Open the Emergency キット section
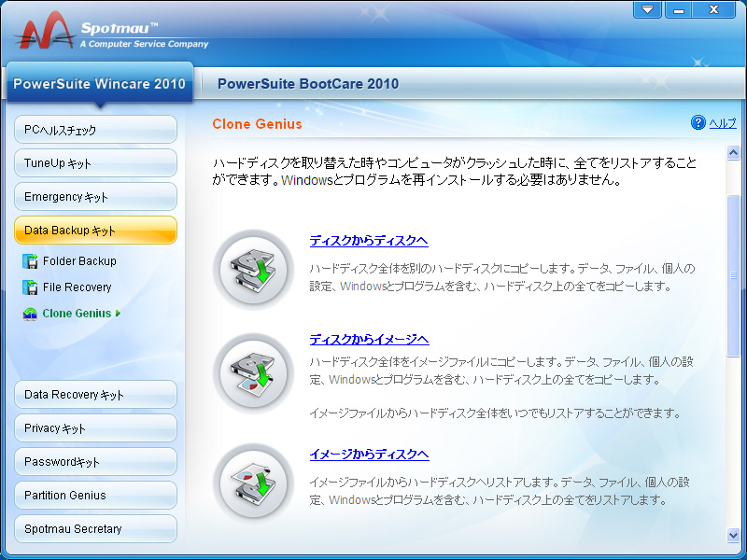747x560 pixels. coord(96,197)
